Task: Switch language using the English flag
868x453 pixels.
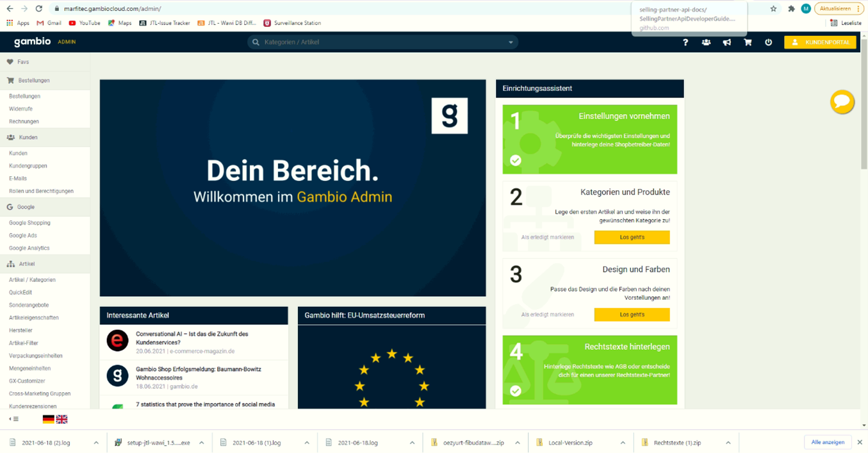Action: pyautogui.click(x=62, y=419)
